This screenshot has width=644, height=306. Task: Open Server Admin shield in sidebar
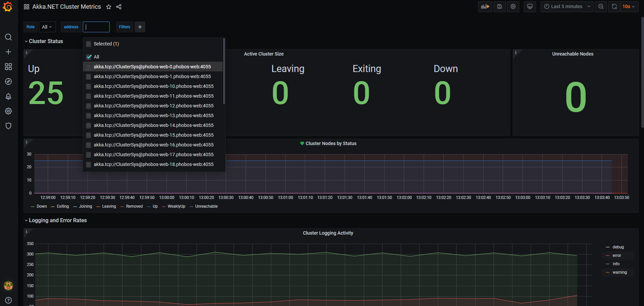point(8,126)
